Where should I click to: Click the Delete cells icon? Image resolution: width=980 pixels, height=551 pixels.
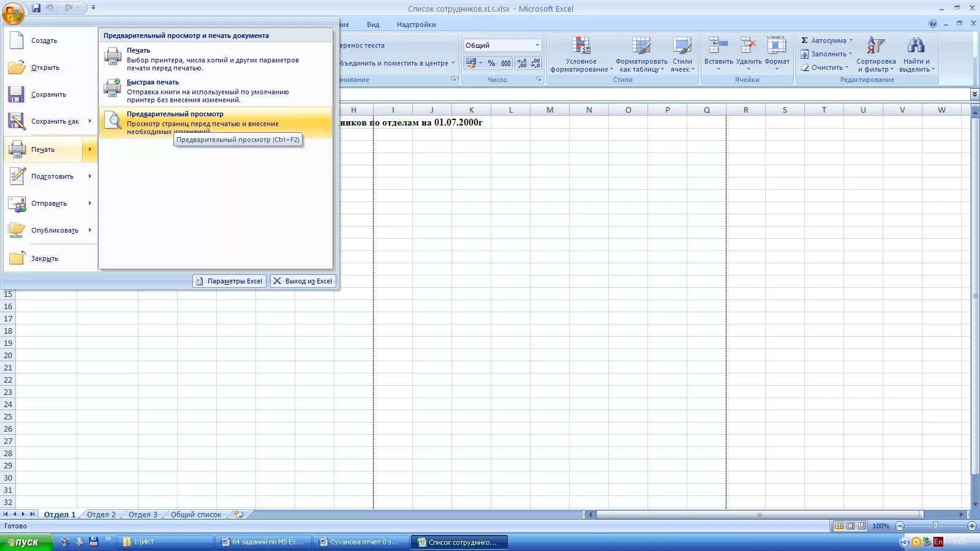748,46
